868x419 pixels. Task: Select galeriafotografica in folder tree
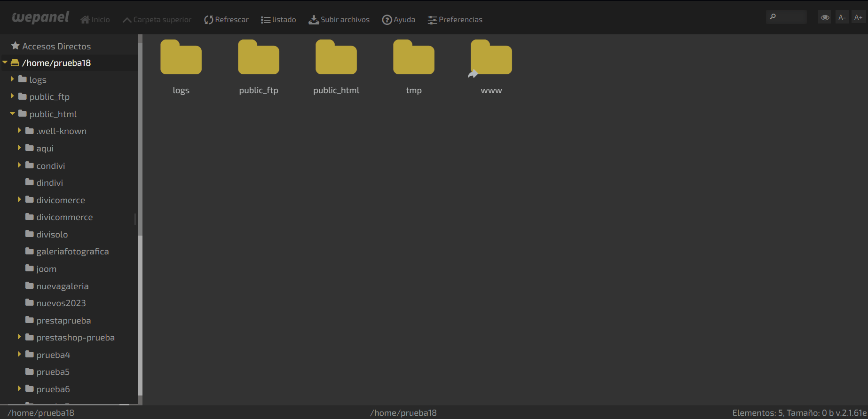tap(72, 252)
